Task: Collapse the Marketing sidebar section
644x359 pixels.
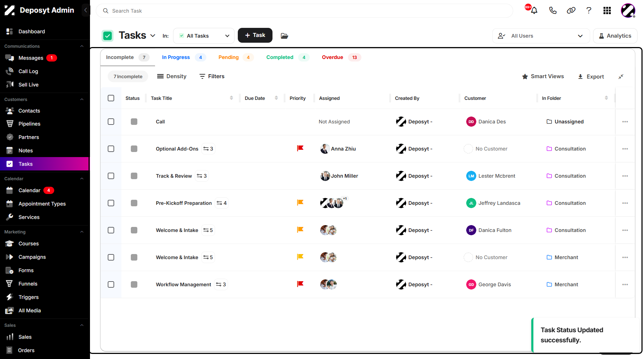Action: tap(82, 232)
